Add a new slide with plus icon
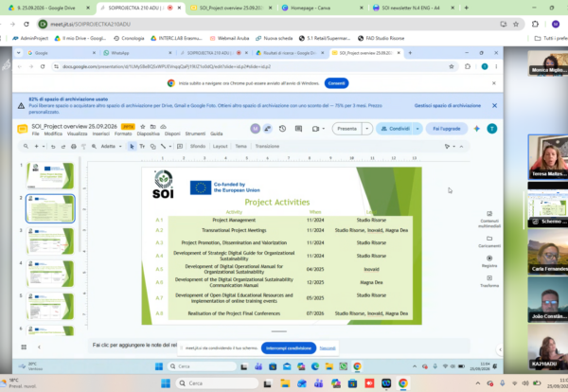 (36, 147)
